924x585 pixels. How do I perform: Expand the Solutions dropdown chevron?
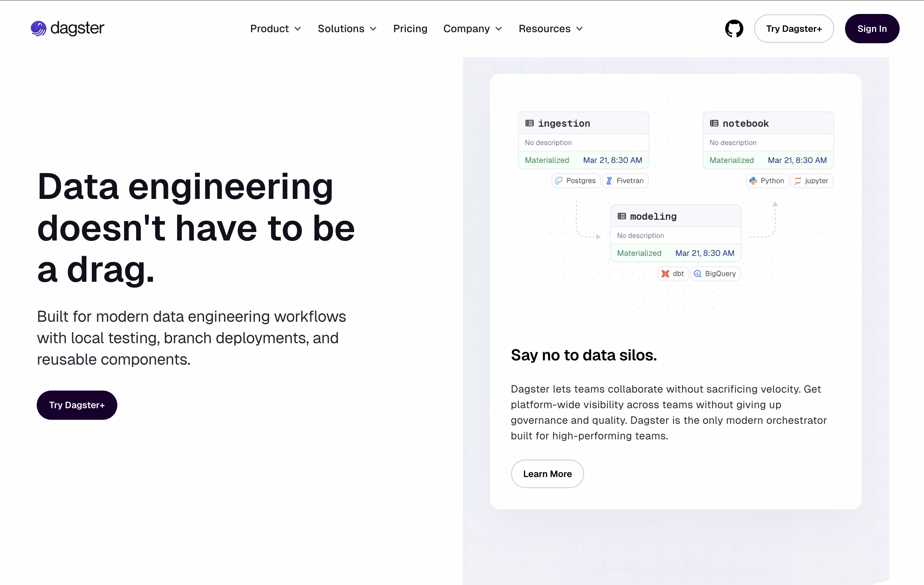(x=373, y=29)
